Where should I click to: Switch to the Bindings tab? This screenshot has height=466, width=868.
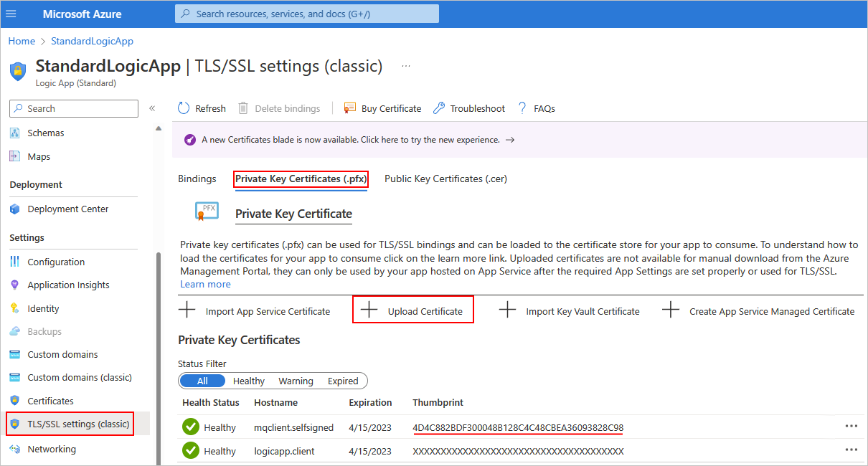coord(197,179)
